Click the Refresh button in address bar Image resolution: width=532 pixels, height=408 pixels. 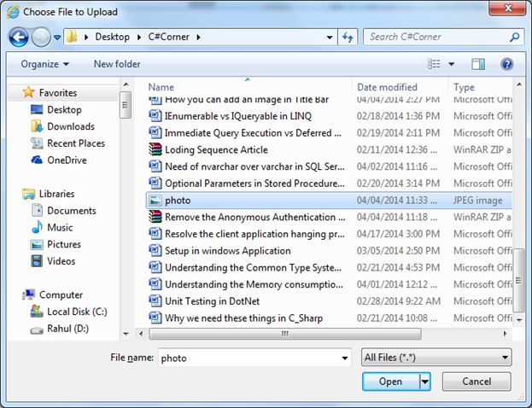click(x=348, y=37)
